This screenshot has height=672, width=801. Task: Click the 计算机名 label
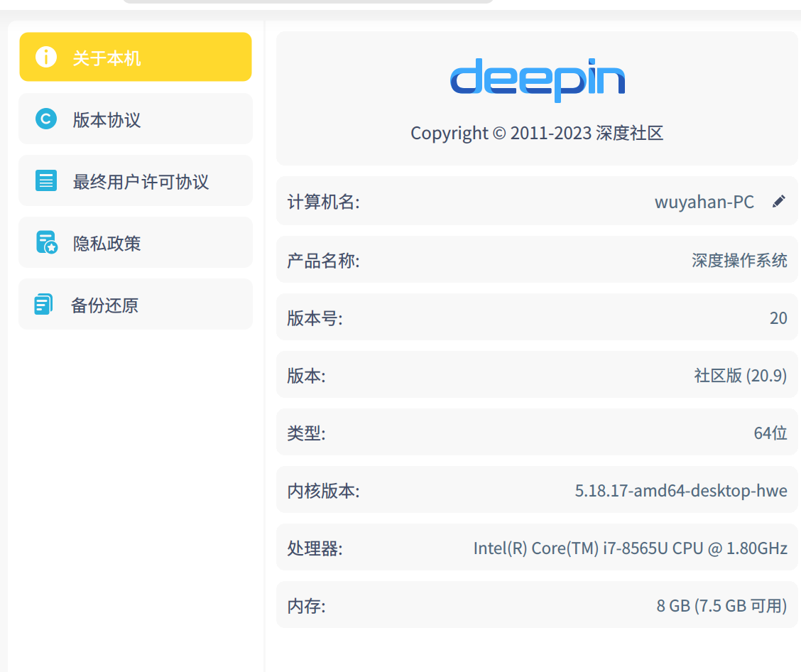coord(323,202)
